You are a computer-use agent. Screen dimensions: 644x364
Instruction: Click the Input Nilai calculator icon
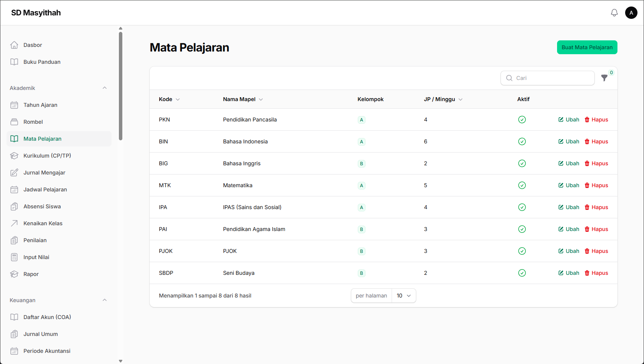[14, 257]
